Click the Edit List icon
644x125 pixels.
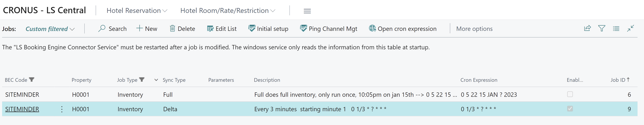[x=210, y=28]
